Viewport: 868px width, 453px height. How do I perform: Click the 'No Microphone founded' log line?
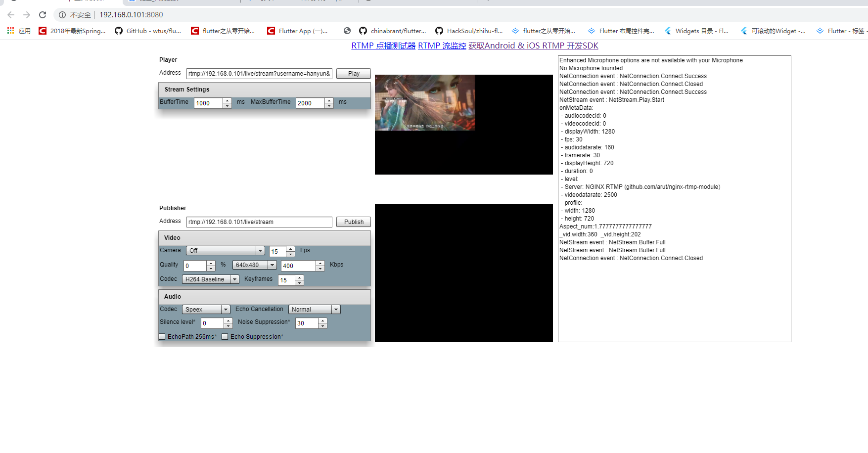pyautogui.click(x=591, y=68)
